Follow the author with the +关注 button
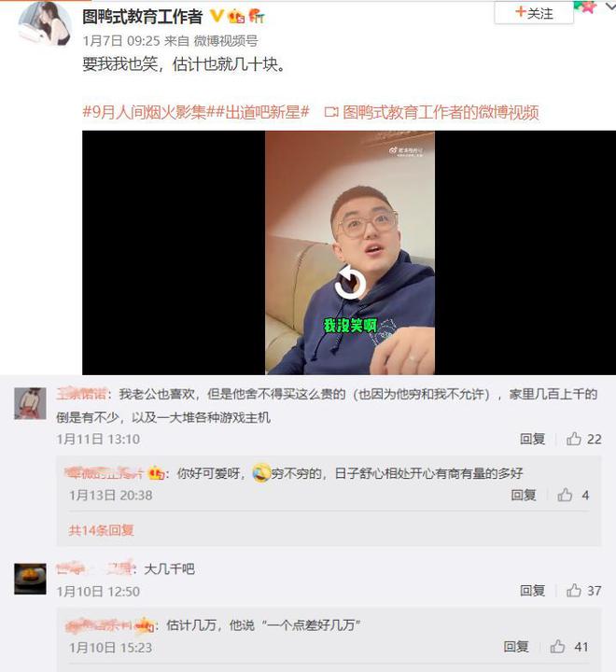The width and height of the screenshot is (616, 672). [534, 13]
